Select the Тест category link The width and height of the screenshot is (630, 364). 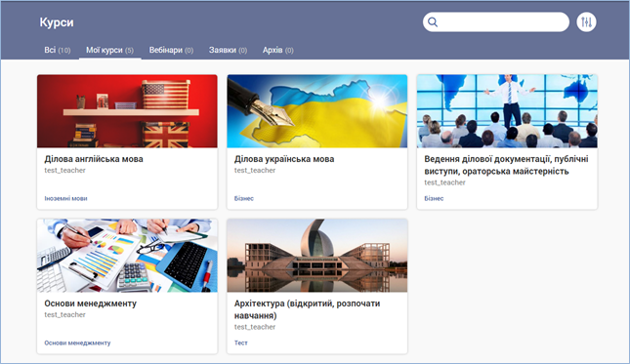pos(241,343)
